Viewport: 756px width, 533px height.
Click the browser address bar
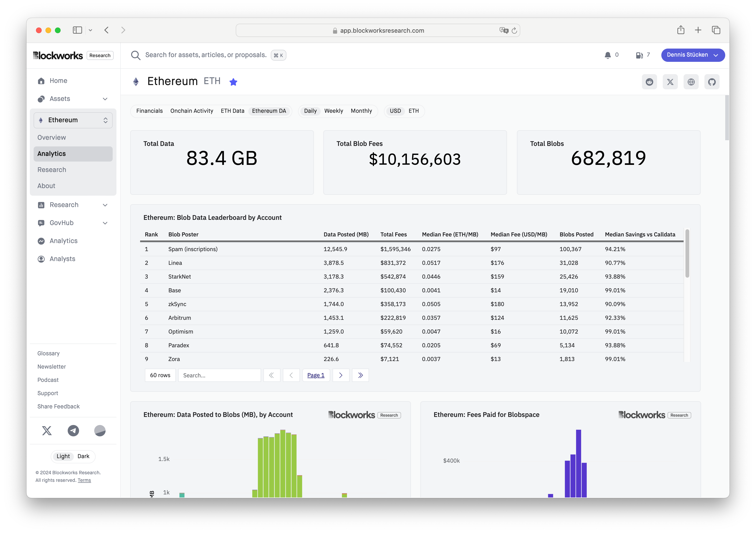coord(378,30)
